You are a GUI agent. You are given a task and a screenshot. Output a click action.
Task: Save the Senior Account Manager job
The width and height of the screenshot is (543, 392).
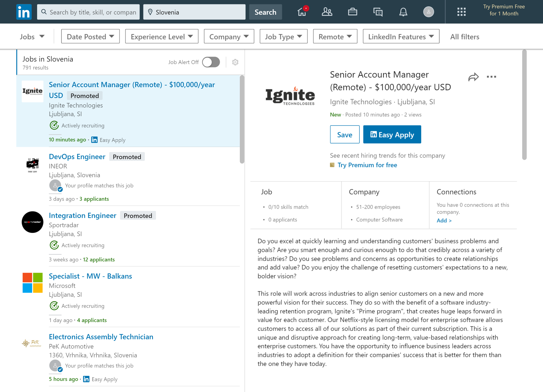(x=345, y=134)
